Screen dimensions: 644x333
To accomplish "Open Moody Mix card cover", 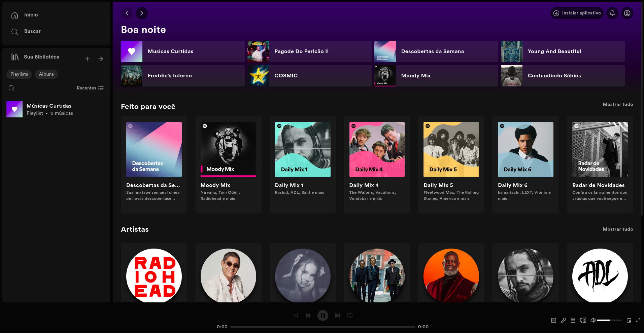I will [x=228, y=149].
